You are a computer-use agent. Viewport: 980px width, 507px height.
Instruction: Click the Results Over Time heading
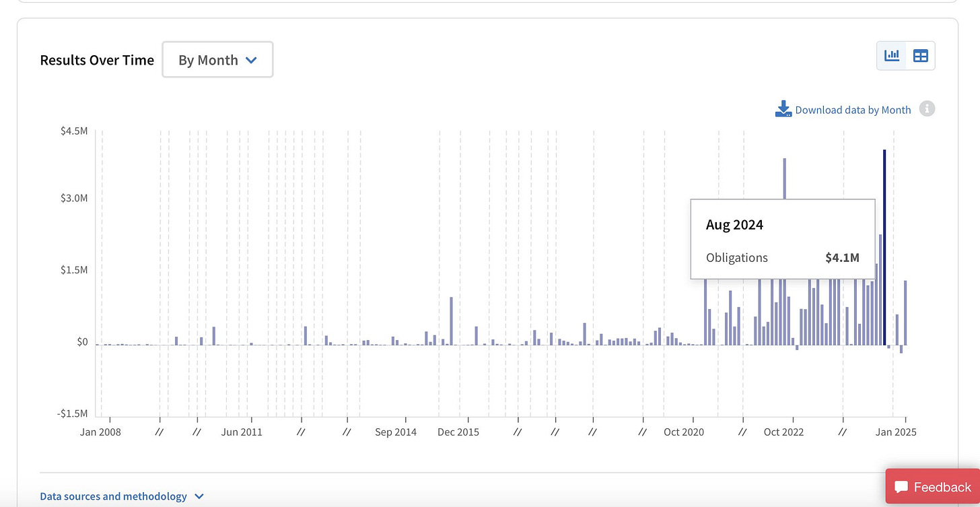pos(97,60)
